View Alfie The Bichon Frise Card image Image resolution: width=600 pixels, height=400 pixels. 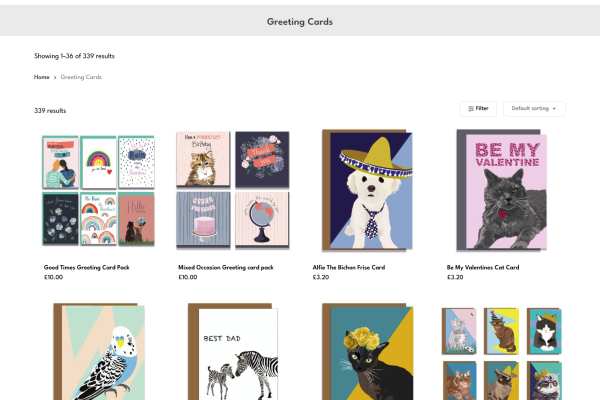(x=366, y=190)
